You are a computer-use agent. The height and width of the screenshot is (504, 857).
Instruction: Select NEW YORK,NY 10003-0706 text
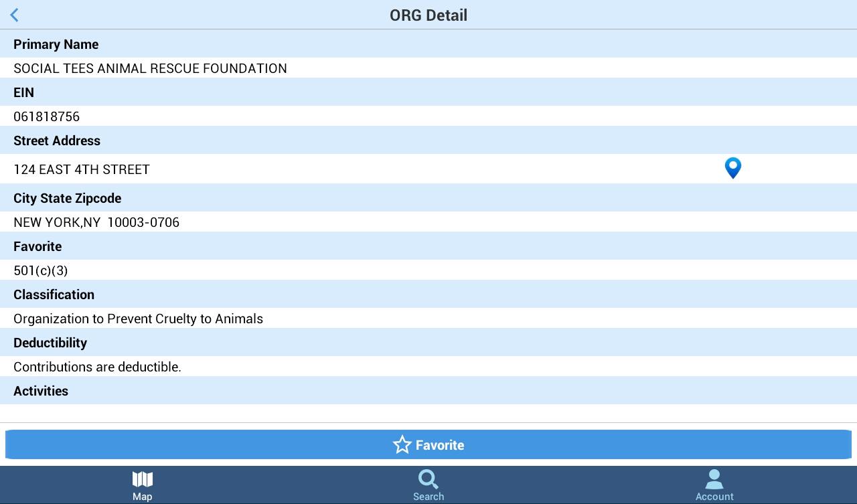[96, 222]
